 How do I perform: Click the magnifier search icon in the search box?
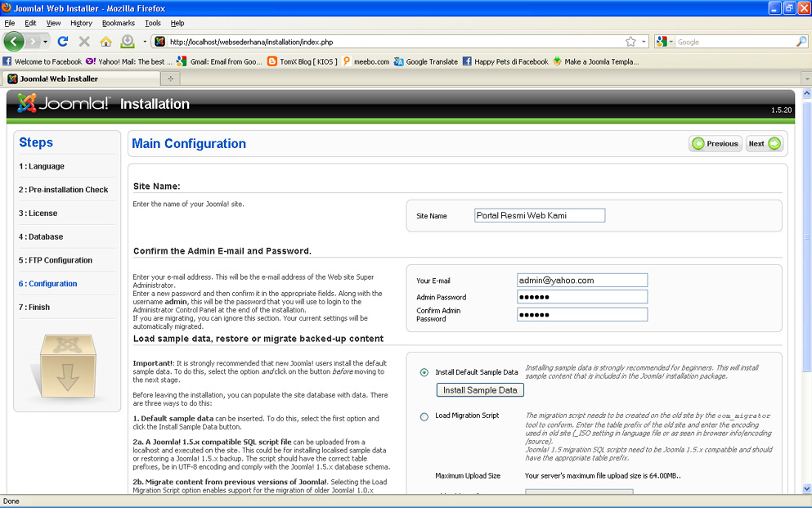point(801,42)
